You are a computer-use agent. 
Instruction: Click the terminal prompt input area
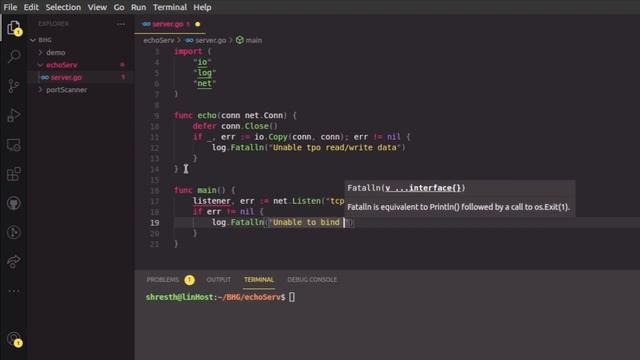coord(292,297)
